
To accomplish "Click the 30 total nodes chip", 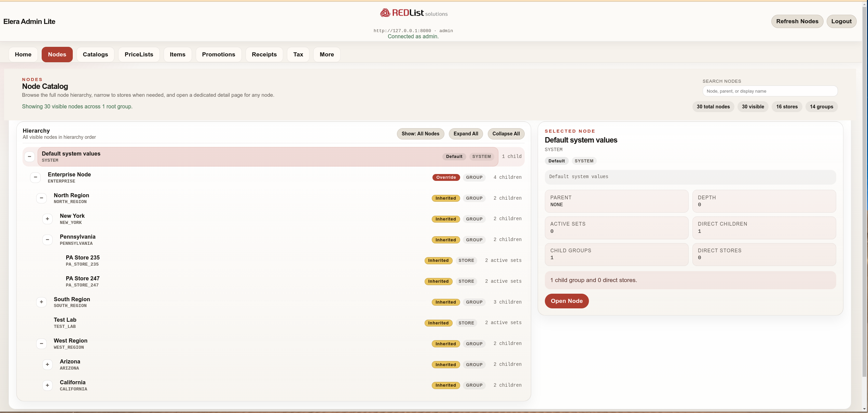I will coord(713,107).
